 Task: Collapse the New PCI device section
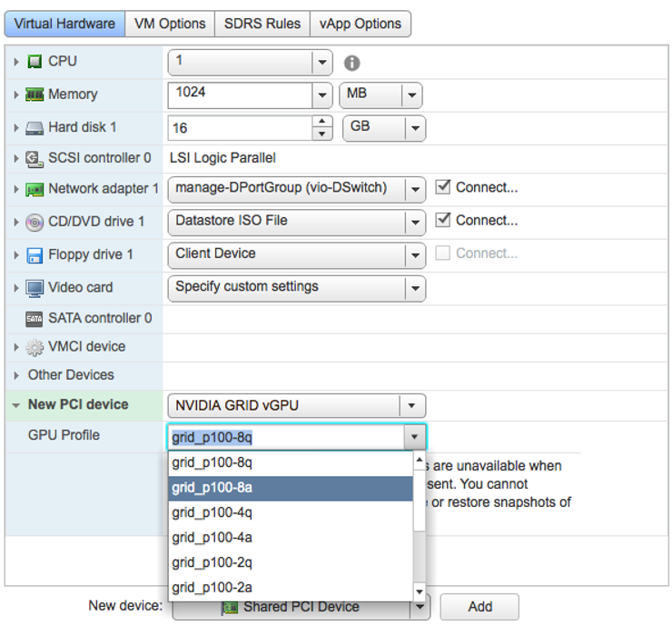[x=16, y=405]
